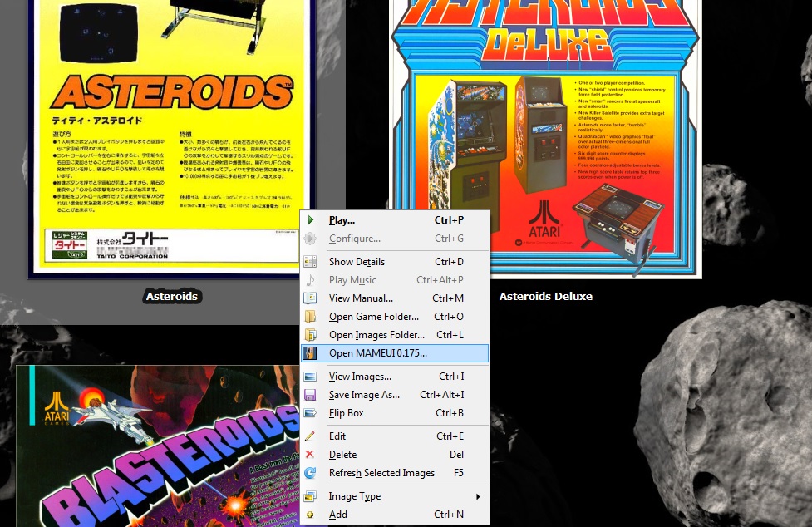Click the View Manual book icon

[310, 298]
